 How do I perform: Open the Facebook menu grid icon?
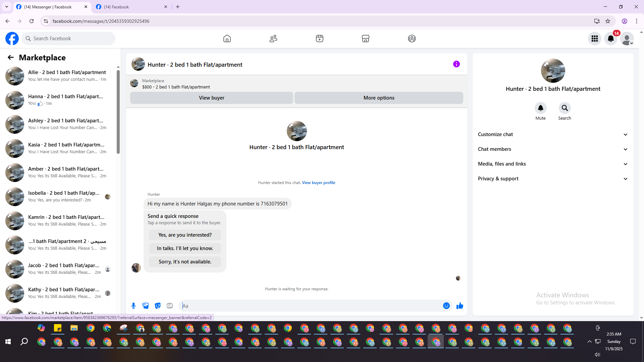pos(594,39)
